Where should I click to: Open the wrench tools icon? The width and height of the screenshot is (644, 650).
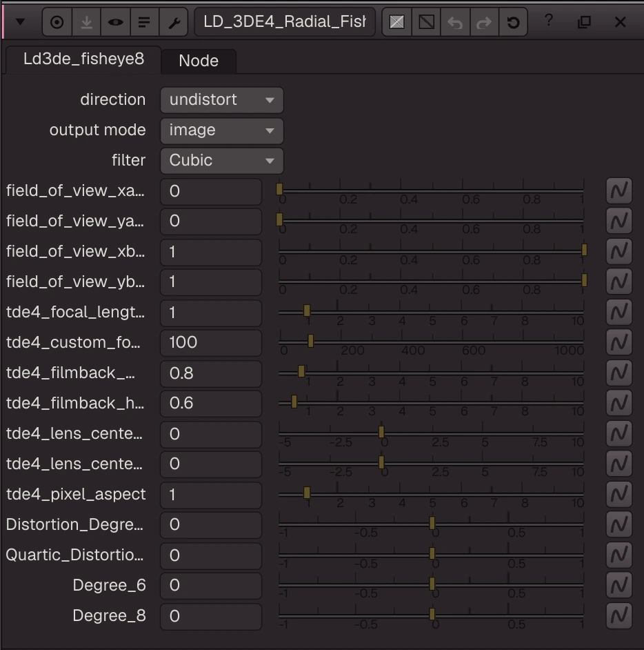click(x=174, y=22)
